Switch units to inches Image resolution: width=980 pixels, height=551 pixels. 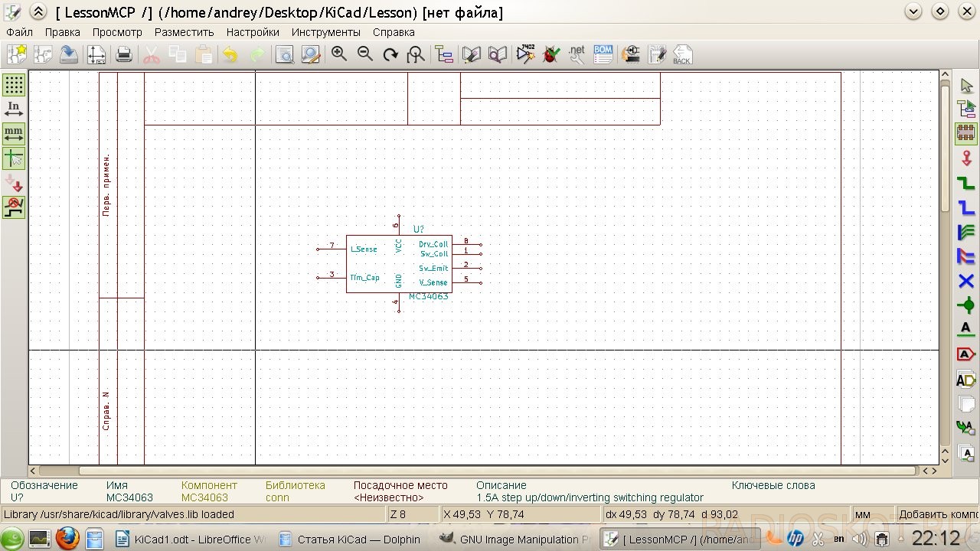click(x=14, y=109)
